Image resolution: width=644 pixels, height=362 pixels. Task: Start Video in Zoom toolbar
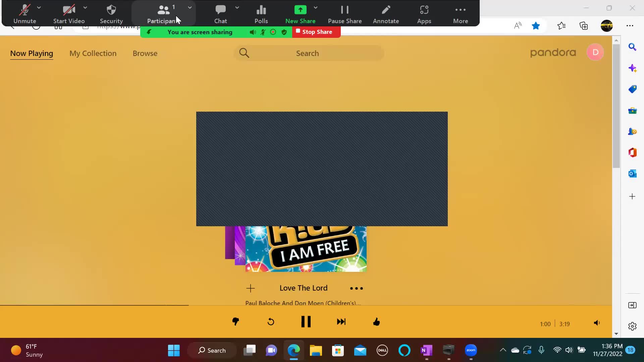coord(69,14)
